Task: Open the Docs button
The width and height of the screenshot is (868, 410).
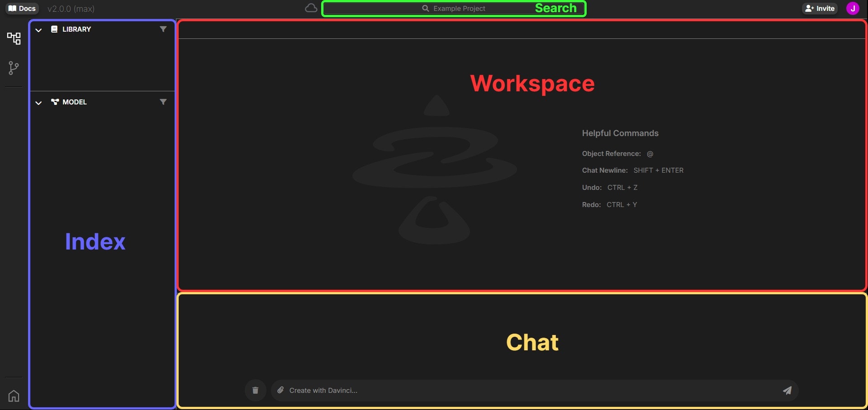Action: click(22, 9)
